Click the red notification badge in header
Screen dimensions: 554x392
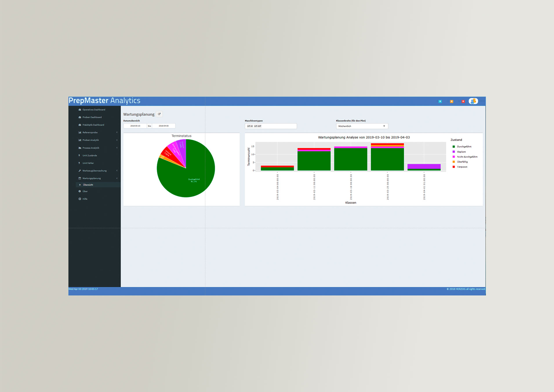click(463, 101)
